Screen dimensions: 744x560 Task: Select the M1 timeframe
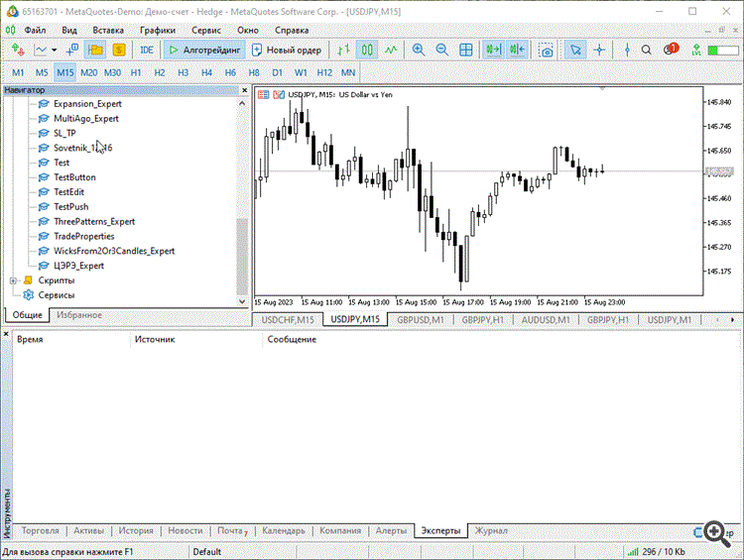tap(18, 72)
